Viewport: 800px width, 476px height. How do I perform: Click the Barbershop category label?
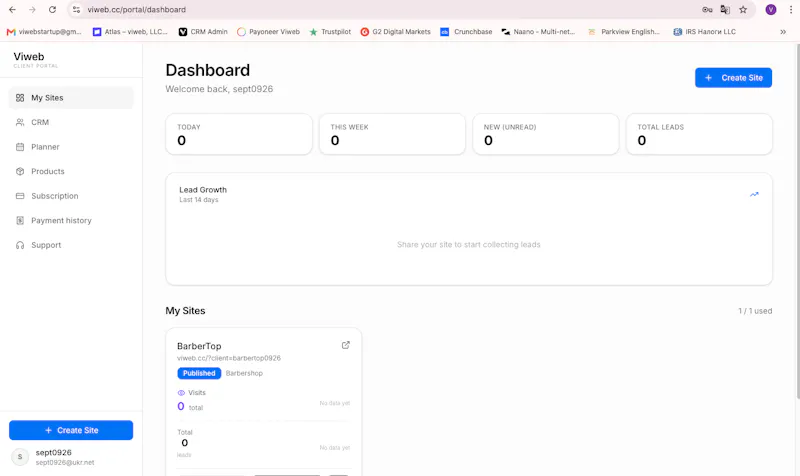pos(244,373)
